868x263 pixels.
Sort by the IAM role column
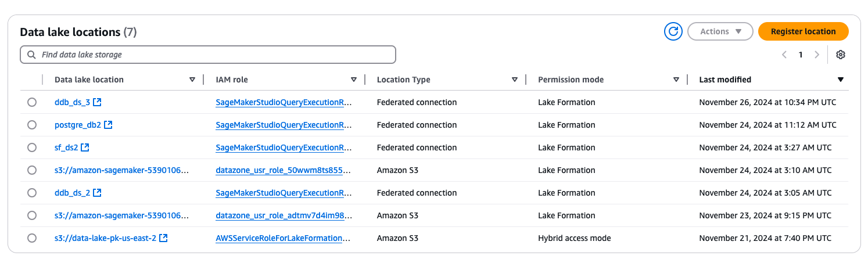[x=353, y=80]
